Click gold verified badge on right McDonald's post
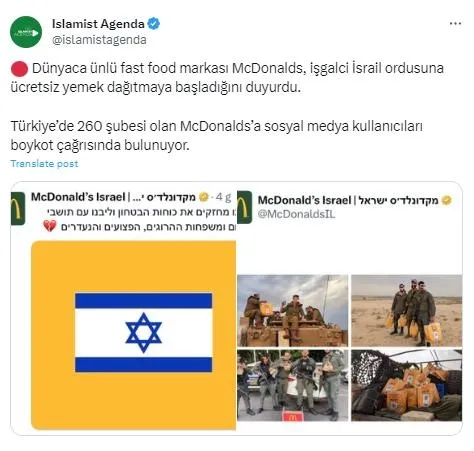 [447, 200]
